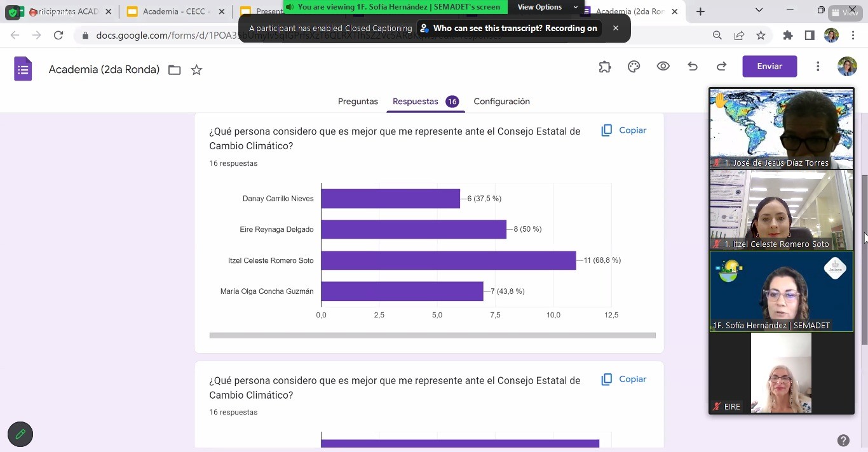Open the add-ons puzzle icon
868x452 pixels.
point(604,67)
